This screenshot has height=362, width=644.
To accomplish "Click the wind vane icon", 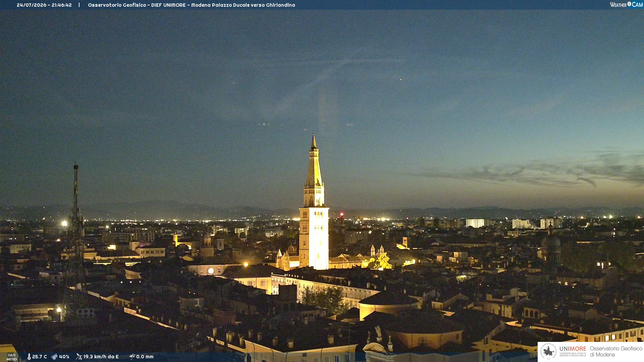I will click(x=79, y=357).
